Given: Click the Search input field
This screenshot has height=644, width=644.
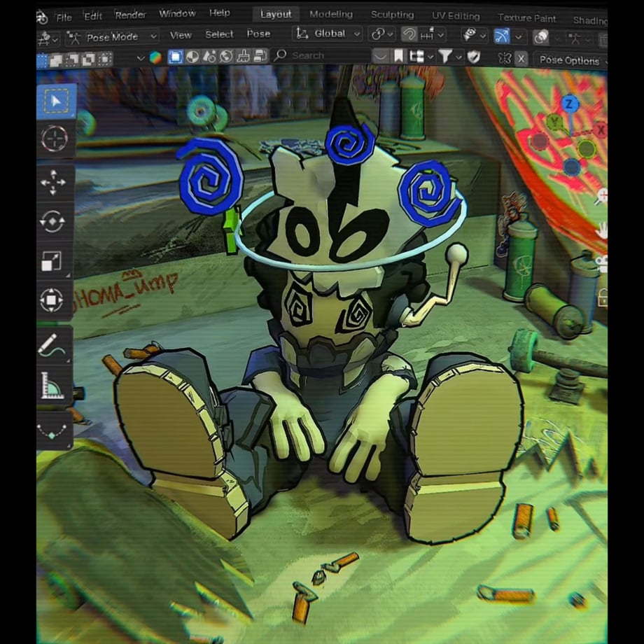Looking at the screenshot, I should [321, 55].
